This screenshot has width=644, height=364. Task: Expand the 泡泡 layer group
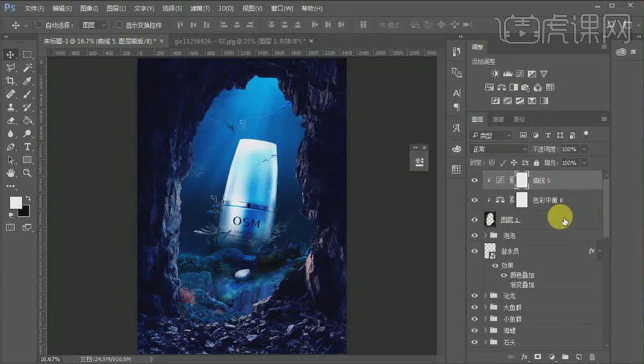pyautogui.click(x=485, y=235)
